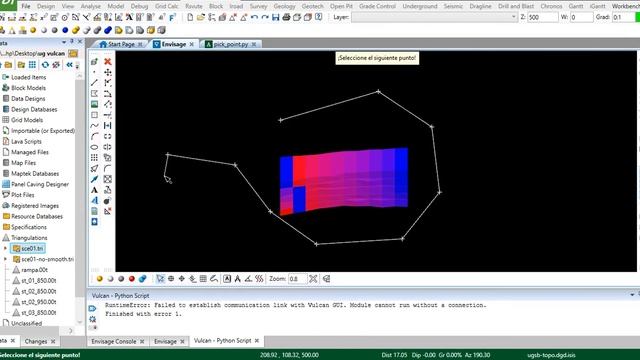This screenshot has width=640, height=360.
Task: Choose the freehand curve tool
Action: click(94, 126)
